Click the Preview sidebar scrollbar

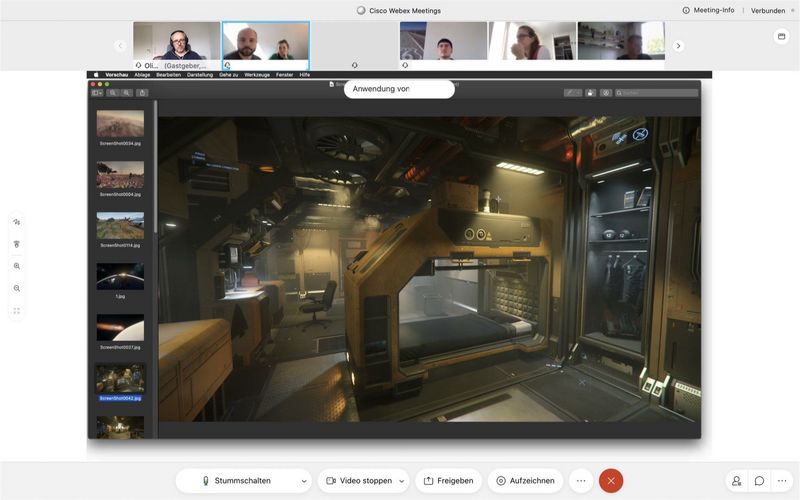(x=155, y=166)
